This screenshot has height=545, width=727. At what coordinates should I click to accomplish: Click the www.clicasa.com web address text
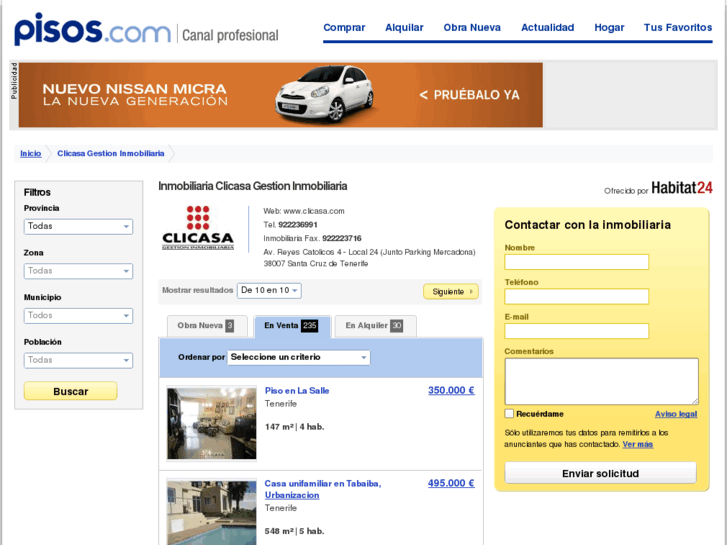[314, 211]
